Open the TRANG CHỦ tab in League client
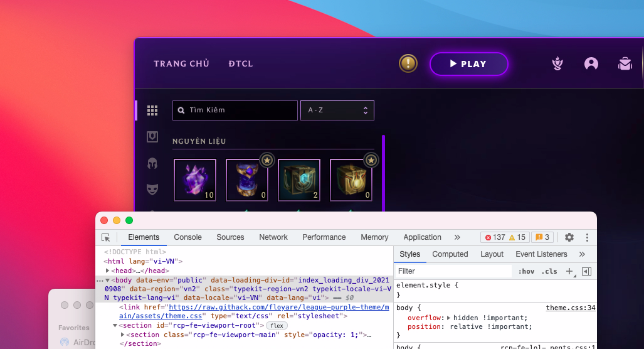644x349 pixels. click(181, 64)
